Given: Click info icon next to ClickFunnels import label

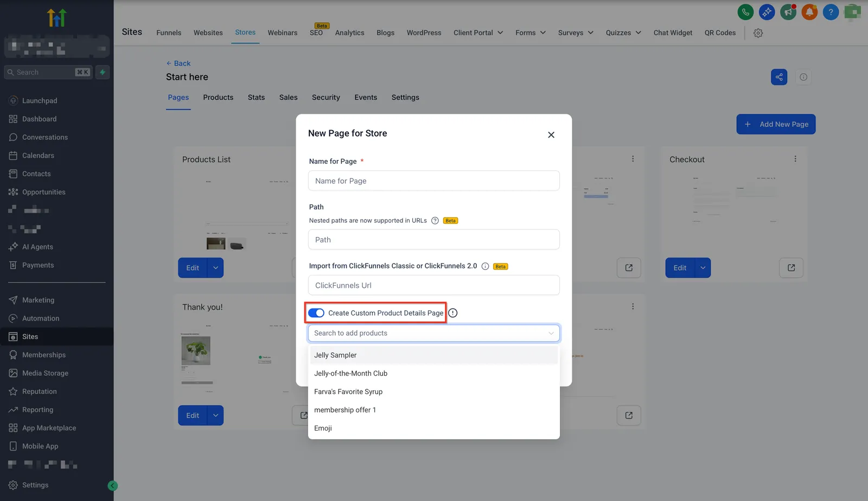Looking at the screenshot, I should tap(486, 266).
